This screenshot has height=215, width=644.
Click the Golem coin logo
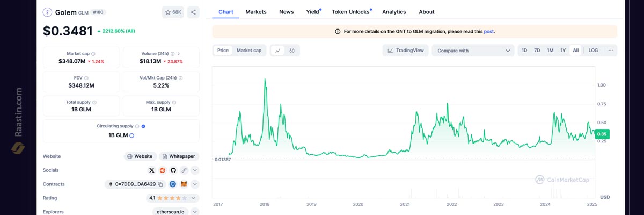(48, 12)
